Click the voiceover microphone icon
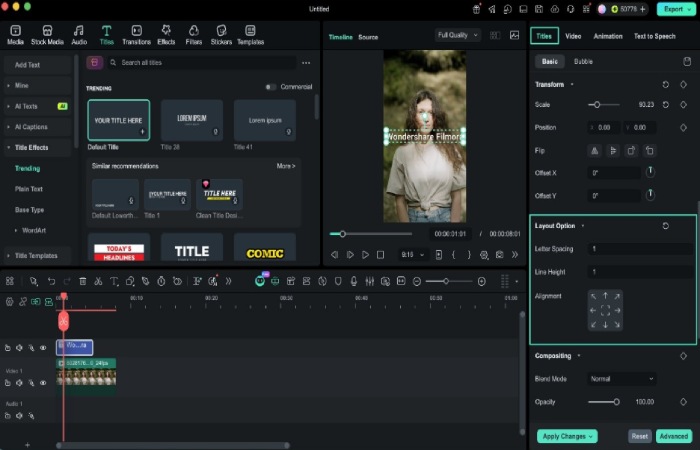The height and width of the screenshot is (450, 700). pyautogui.click(x=354, y=281)
